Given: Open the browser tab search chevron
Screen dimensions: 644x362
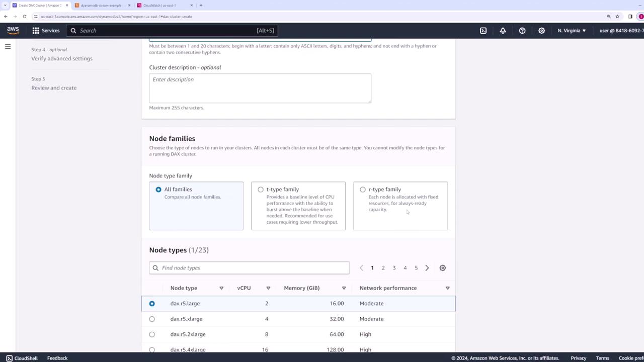Looking at the screenshot, I should [5, 6].
